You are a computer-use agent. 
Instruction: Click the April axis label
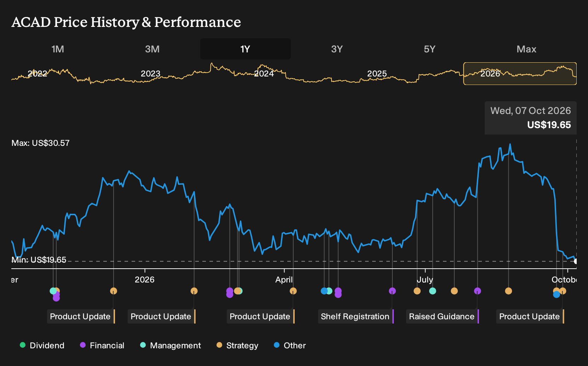284,280
